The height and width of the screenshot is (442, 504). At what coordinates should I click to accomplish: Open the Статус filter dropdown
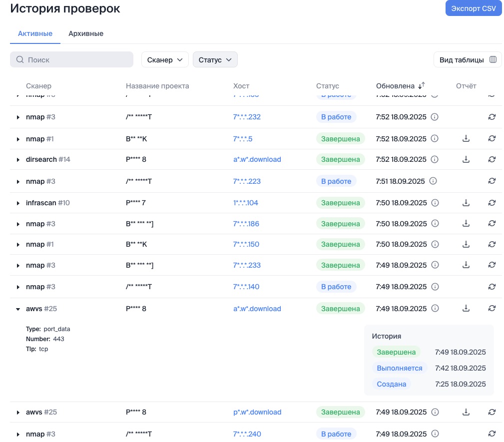(215, 59)
